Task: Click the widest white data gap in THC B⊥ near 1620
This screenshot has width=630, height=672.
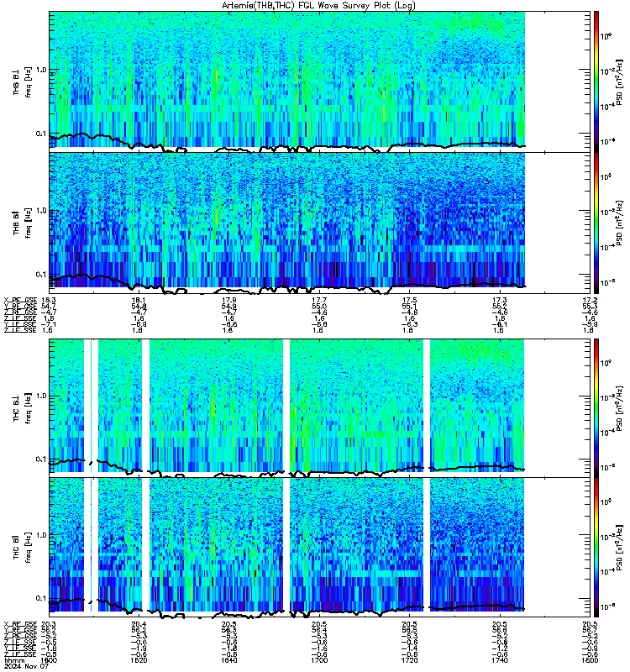Action: tap(145, 406)
